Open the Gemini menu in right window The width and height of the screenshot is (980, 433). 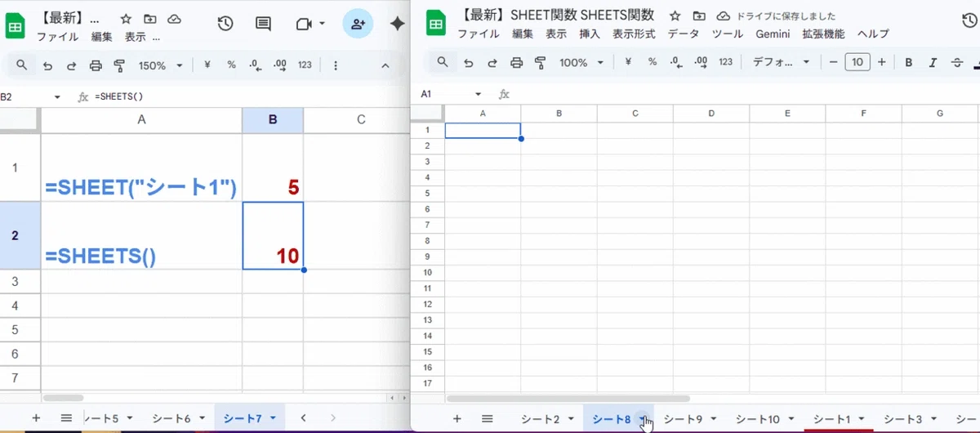[773, 34]
